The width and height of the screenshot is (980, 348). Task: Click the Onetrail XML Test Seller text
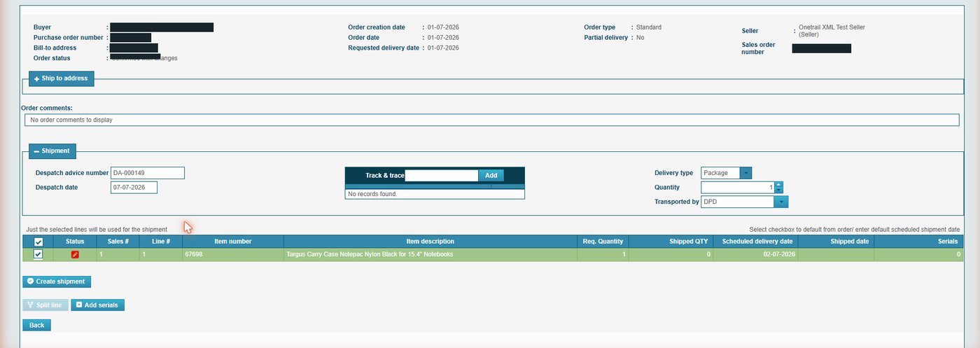click(832, 30)
